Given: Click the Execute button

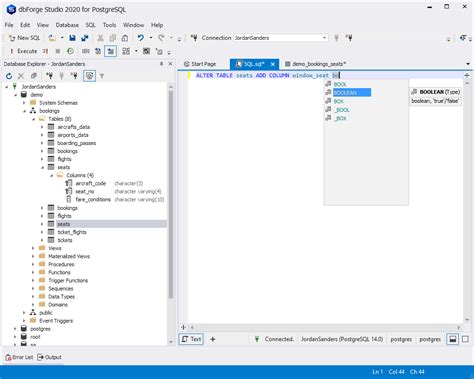Looking at the screenshot, I should tap(23, 51).
